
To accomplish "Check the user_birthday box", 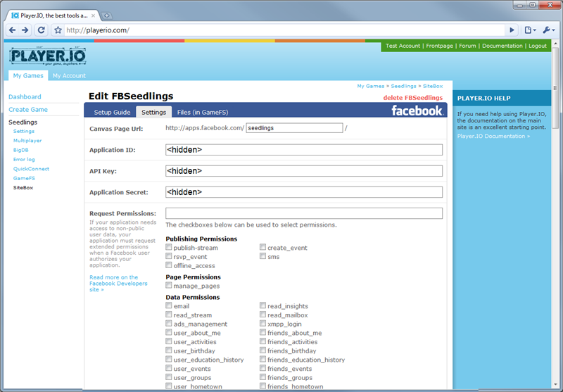I will click(169, 350).
